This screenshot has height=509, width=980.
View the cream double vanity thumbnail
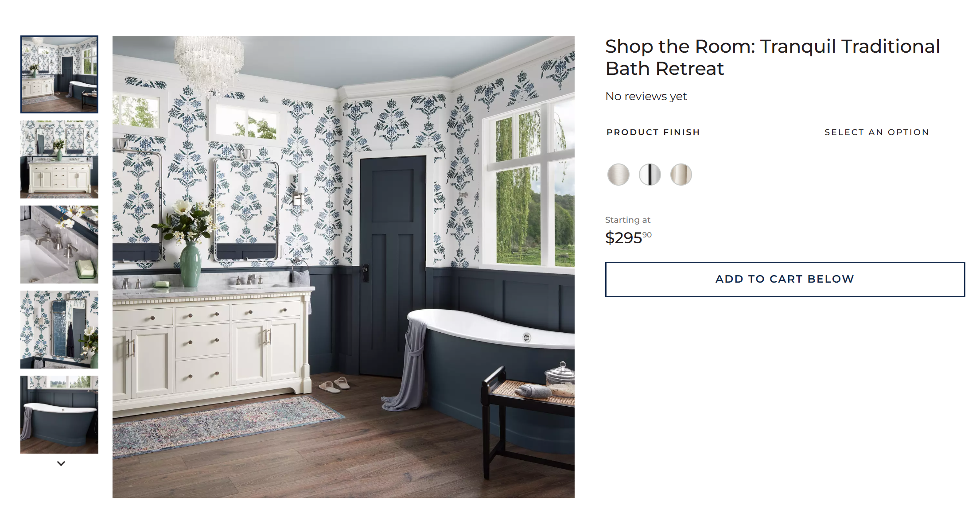pyautogui.click(x=59, y=159)
